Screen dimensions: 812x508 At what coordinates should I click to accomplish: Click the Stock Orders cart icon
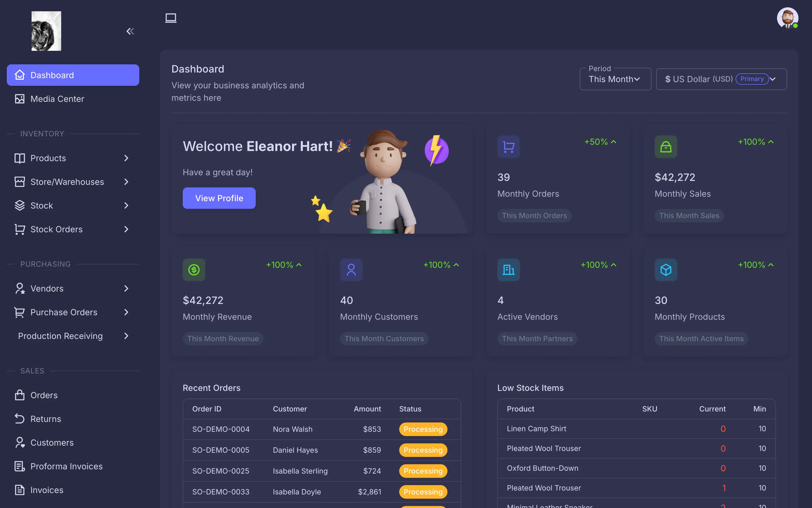coord(20,229)
